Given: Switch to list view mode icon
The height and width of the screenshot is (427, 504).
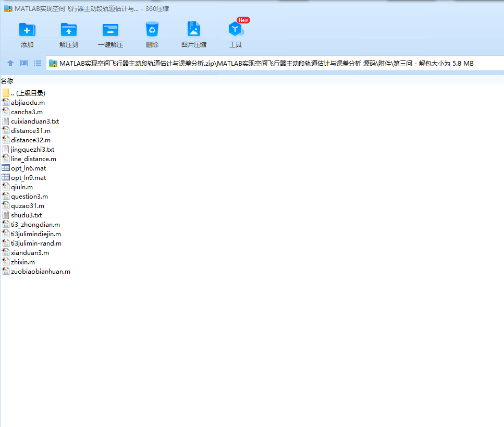Looking at the screenshot, I should [x=38, y=63].
